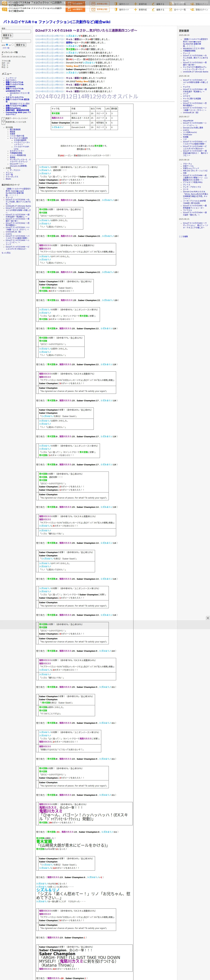Open テストボックス menu link
210x980 pixels.
(x=12, y=177)
